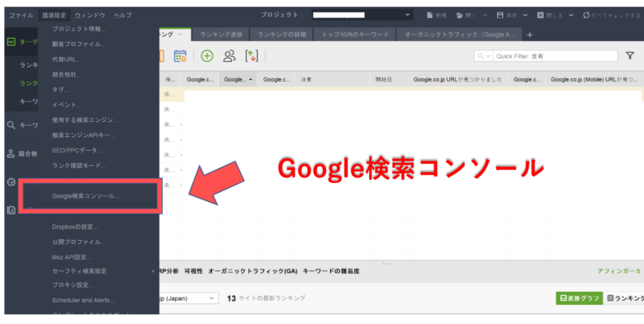This screenshot has width=644, height=324.
Task: Open プロキシ設定... entry
Action: [x=73, y=285]
